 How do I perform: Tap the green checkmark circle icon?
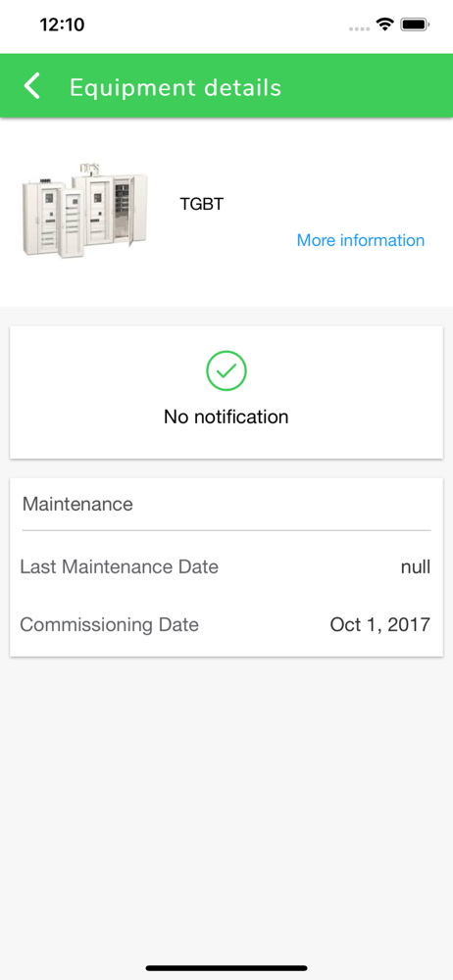tap(226, 370)
